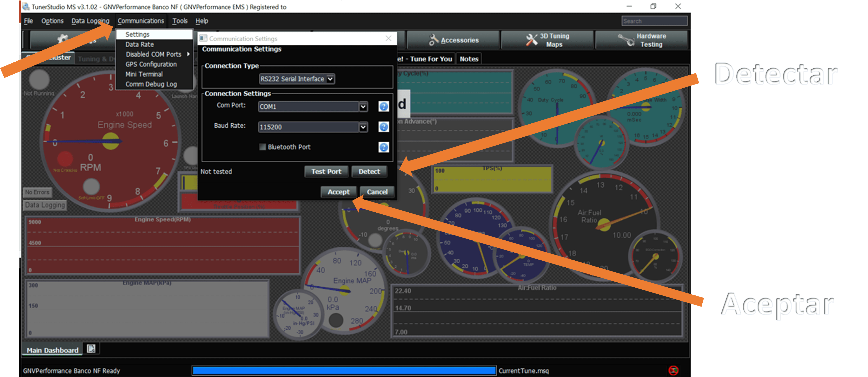
Task: Click the Not Running indicator light
Action: [39, 80]
